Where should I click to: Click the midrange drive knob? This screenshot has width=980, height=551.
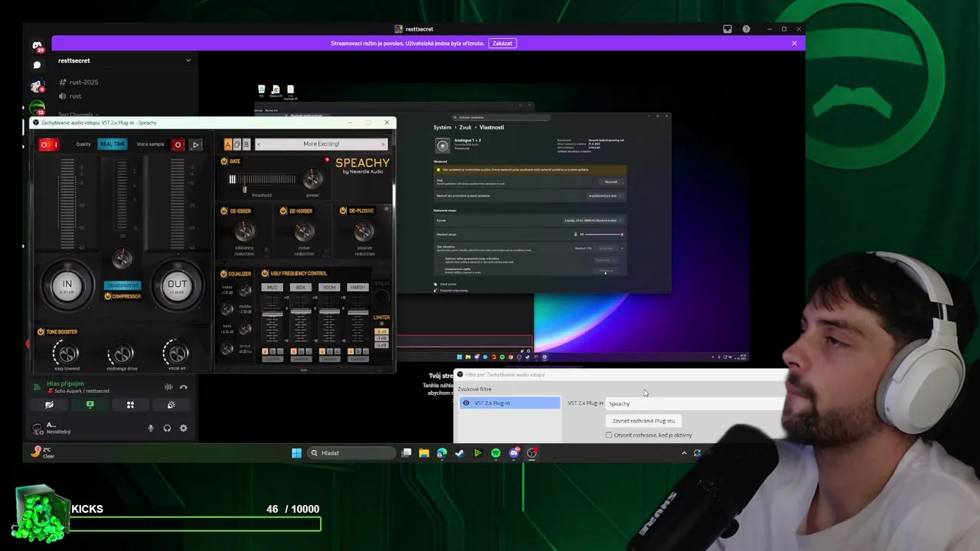[122, 354]
